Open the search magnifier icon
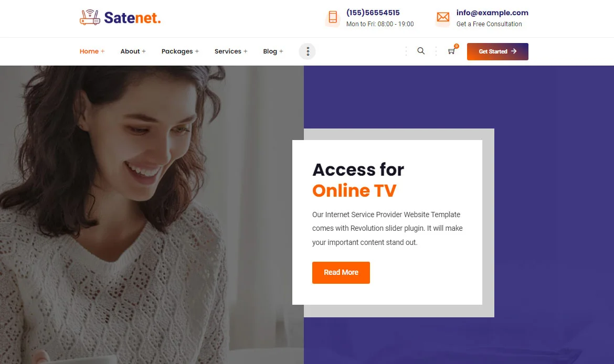614x364 pixels. [421, 51]
